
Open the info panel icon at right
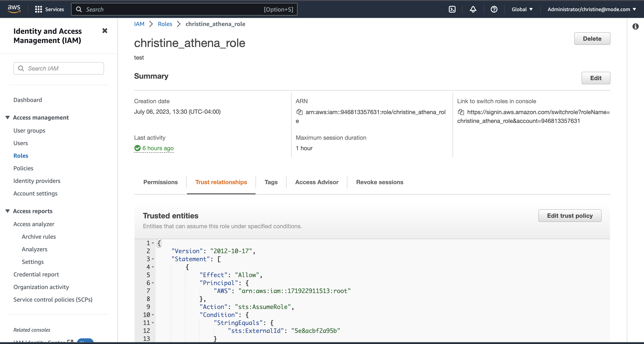pyautogui.click(x=635, y=26)
